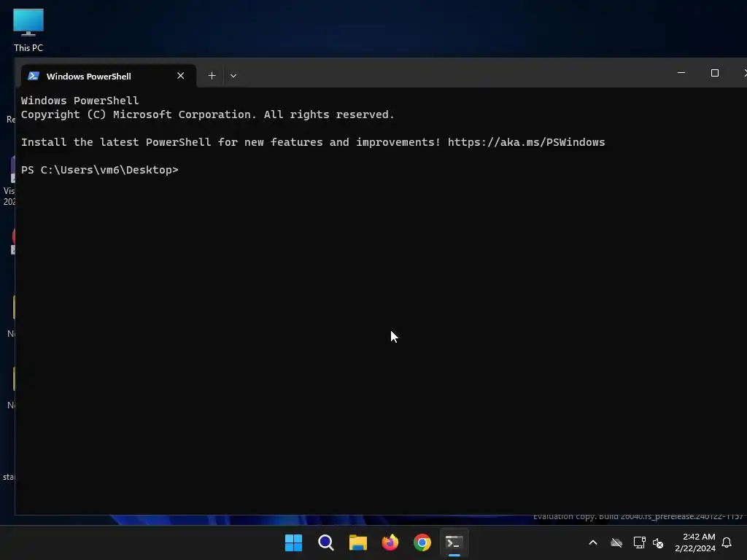Minimize the terminal window
Screen dimensions: 747x560
pyautogui.click(x=681, y=73)
